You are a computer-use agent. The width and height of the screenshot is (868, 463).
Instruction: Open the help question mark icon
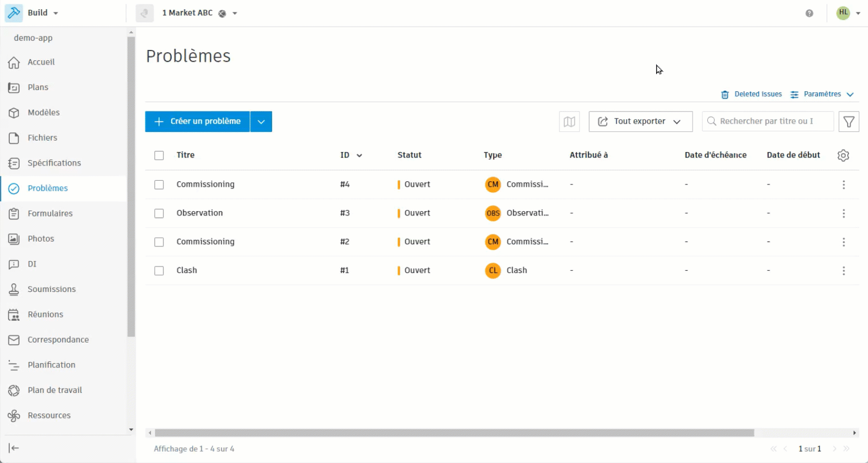tap(809, 13)
